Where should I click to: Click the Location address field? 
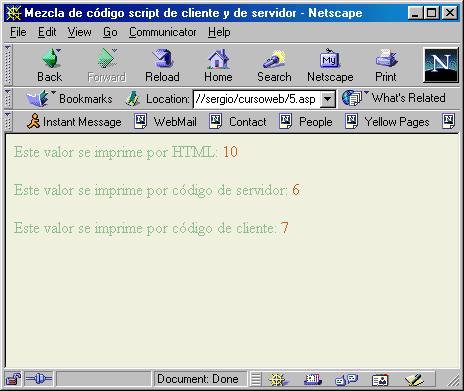257,99
